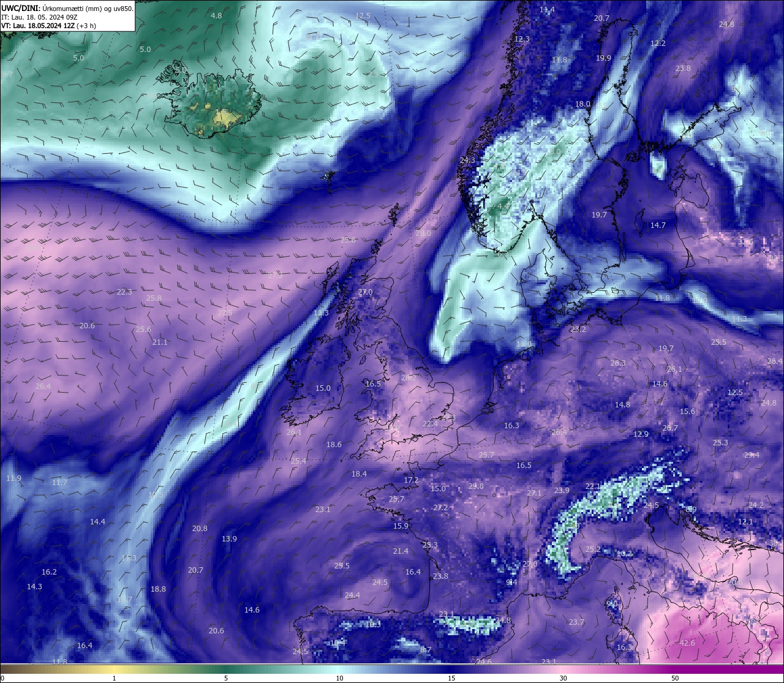The height and width of the screenshot is (683, 784).
Task: Click the map value '12.1'
Action: [x=745, y=521]
